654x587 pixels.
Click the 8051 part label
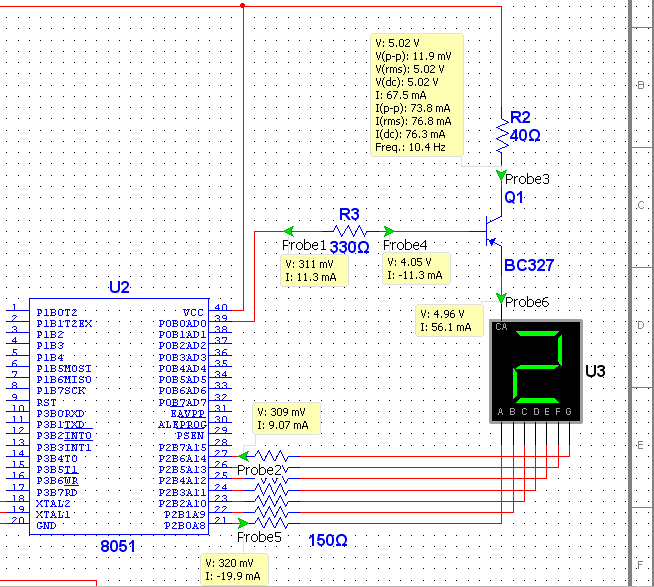tap(118, 547)
